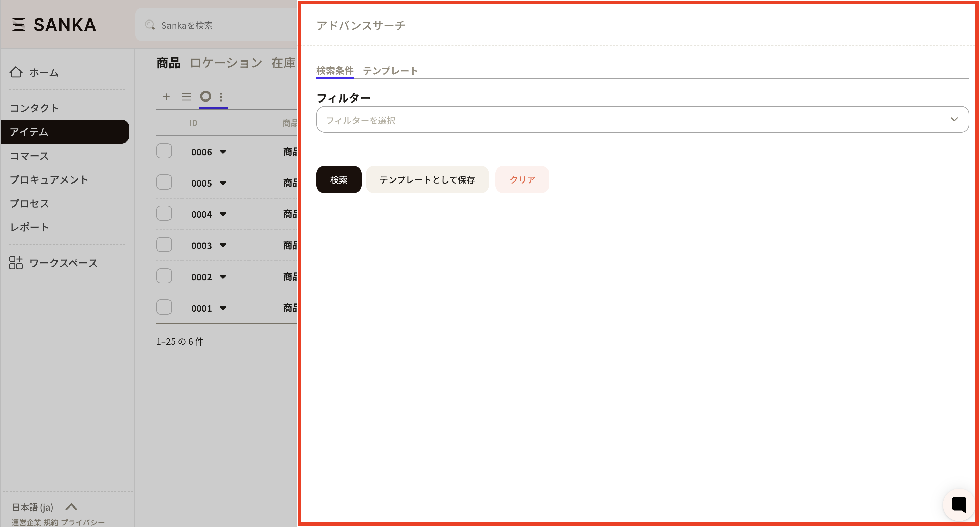Switch to the テンプレート tab
Viewport: 980px width, 527px height.
(390, 71)
